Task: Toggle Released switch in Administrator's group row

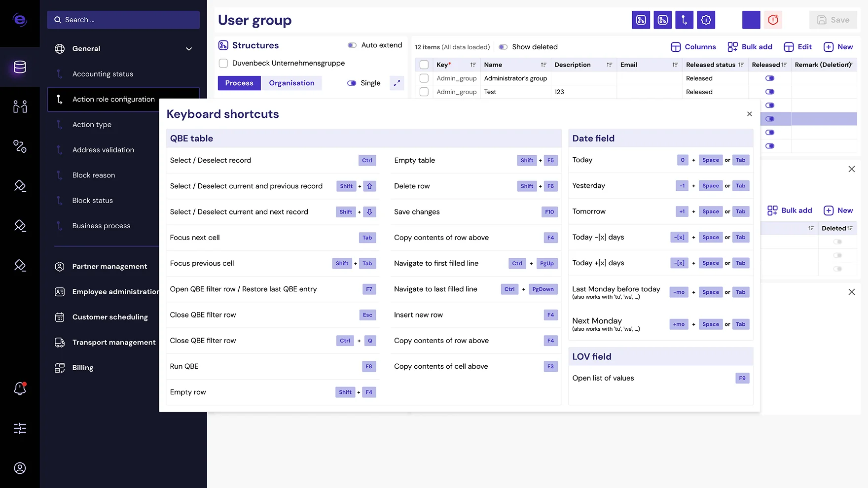Action: click(x=769, y=78)
